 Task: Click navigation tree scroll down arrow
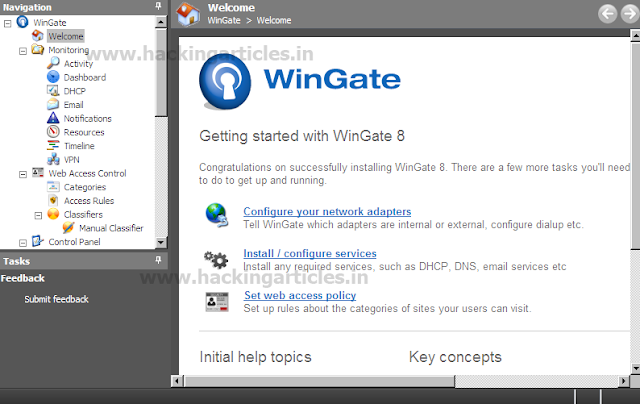tap(161, 242)
